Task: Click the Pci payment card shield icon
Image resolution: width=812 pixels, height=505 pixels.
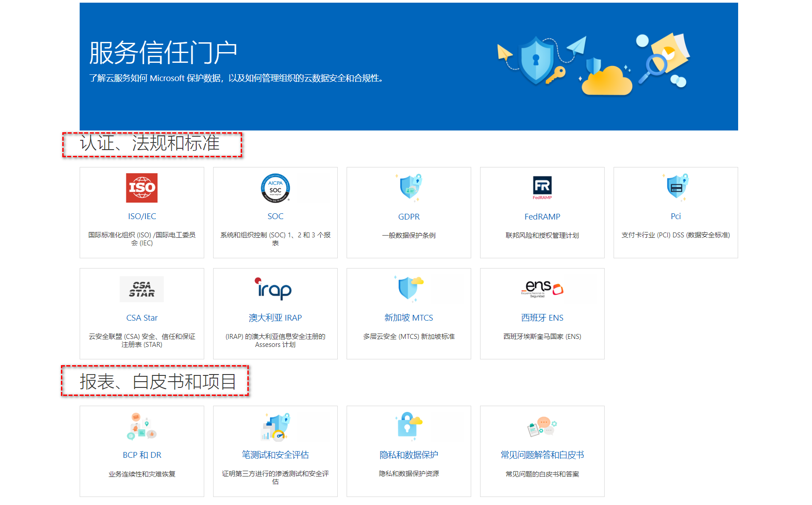Action: click(676, 187)
